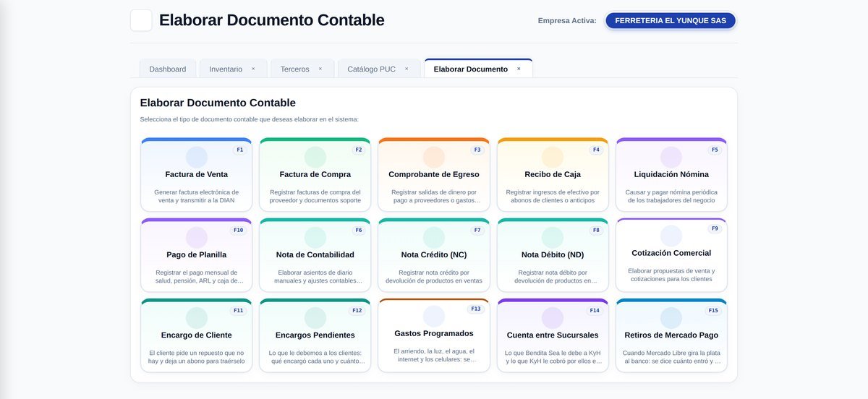Viewport: 868px width, 399px height.
Task: Click the F1 shortcut badge
Action: tap(239, 150)
